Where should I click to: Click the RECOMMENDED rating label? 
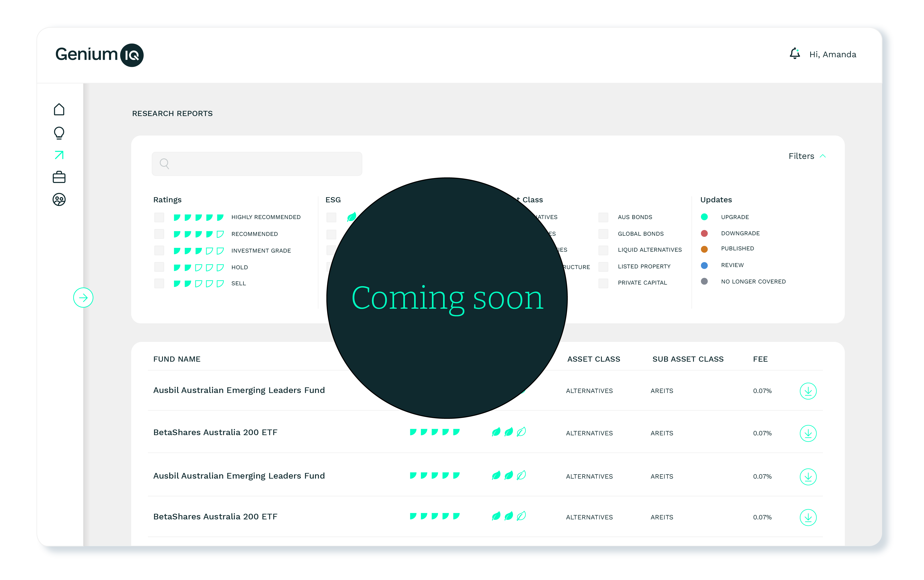254,234
